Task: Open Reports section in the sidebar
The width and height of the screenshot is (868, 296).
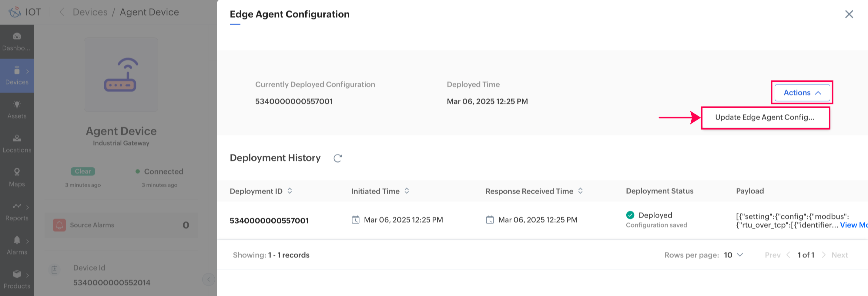Action: tap(17, 211)
